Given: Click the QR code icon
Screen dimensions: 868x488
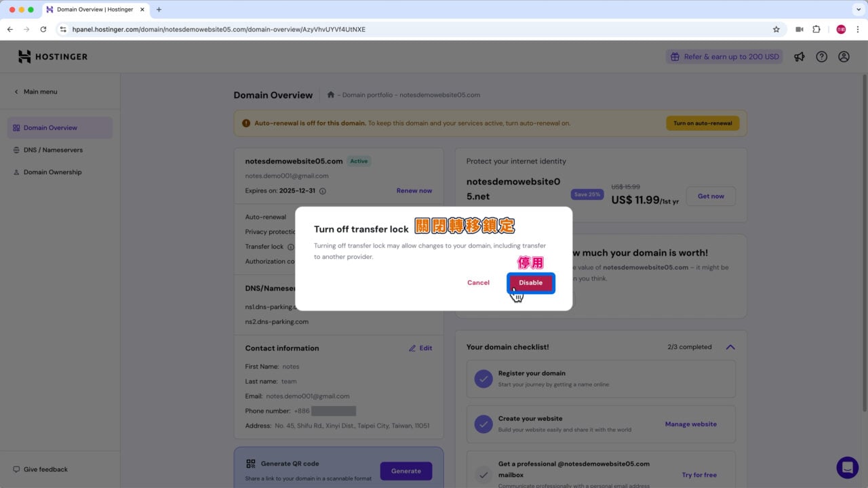Looking at the screenshot, I should coord(250,463).
